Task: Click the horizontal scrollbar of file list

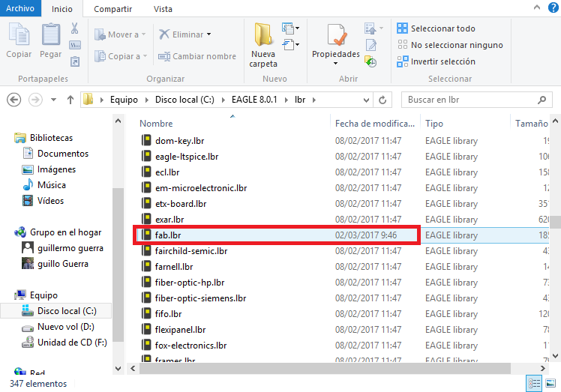Action: [x=325, y=369]
